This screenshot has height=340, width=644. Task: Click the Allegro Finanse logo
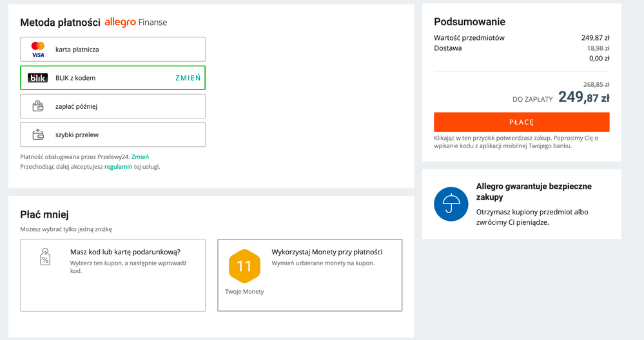[136, 22]
